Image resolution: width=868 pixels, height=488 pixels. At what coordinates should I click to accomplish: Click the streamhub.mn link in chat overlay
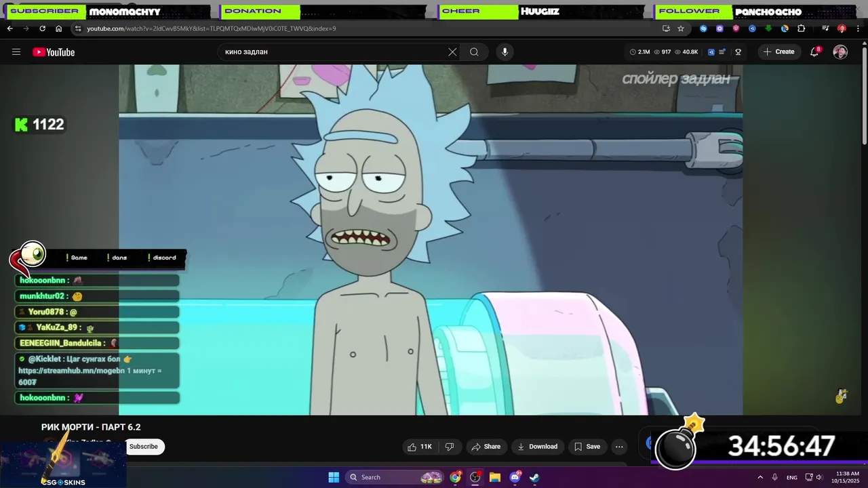72,371
